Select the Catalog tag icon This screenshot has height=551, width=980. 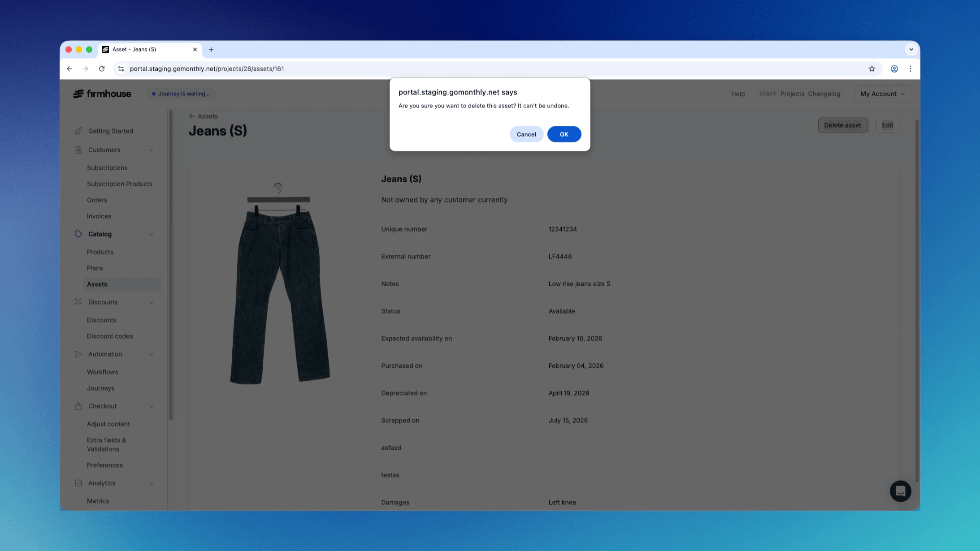78,234
